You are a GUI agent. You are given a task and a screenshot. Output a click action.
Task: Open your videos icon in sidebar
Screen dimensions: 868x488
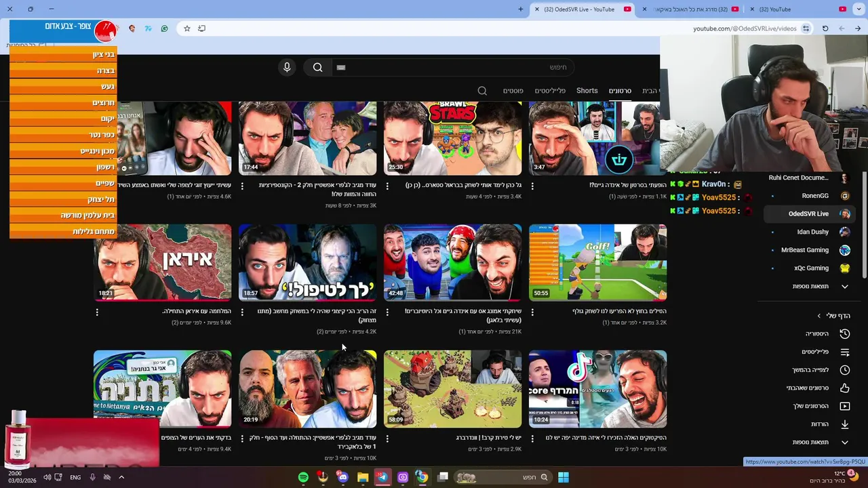click(x=844, y=406)
